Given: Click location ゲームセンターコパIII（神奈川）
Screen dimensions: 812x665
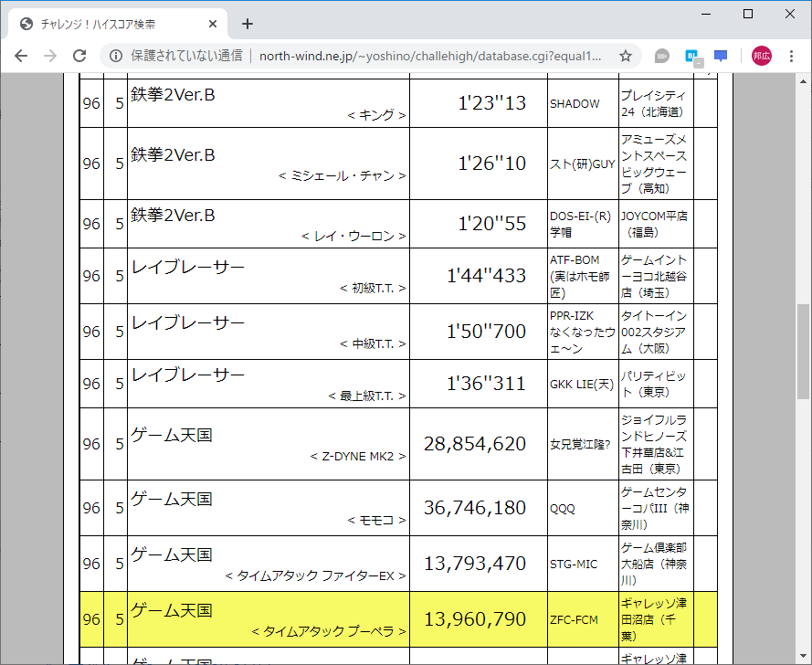Looking at the screenshot, I should (655, 508).
